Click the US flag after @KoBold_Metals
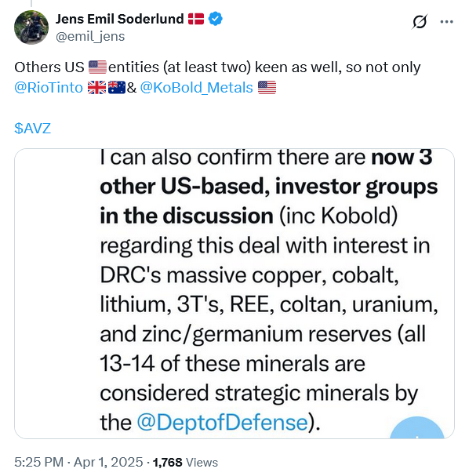The height and width of the screenshot is (476, 469). (267, 88)
